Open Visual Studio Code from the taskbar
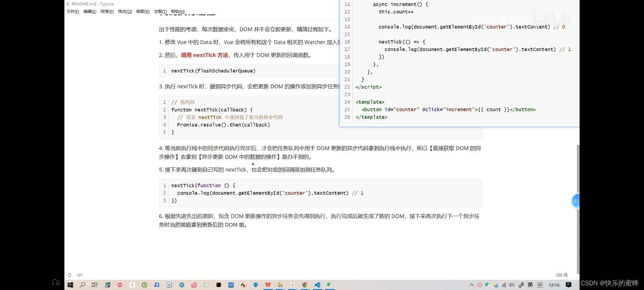 317,285
